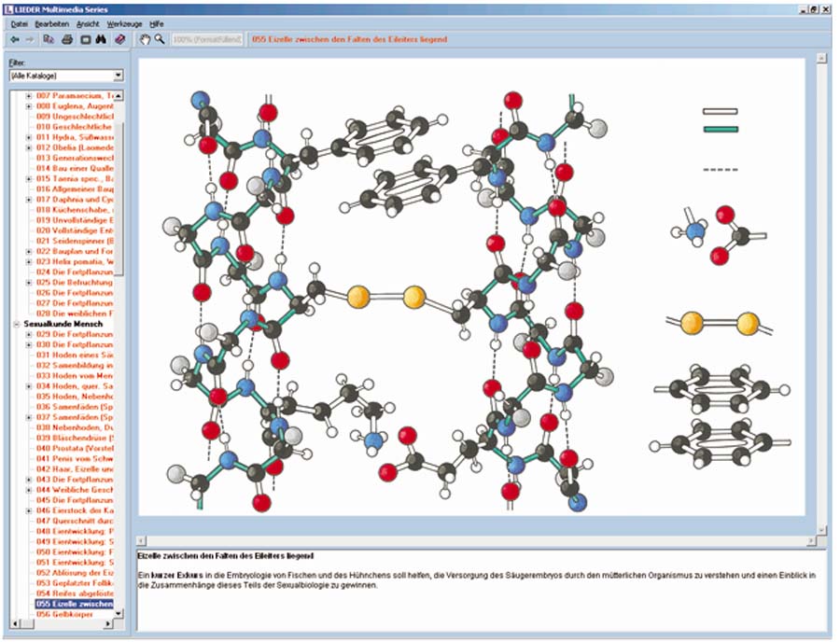
Task: Expand the 007 Paramaecium tree item
Action: (29, 96)
